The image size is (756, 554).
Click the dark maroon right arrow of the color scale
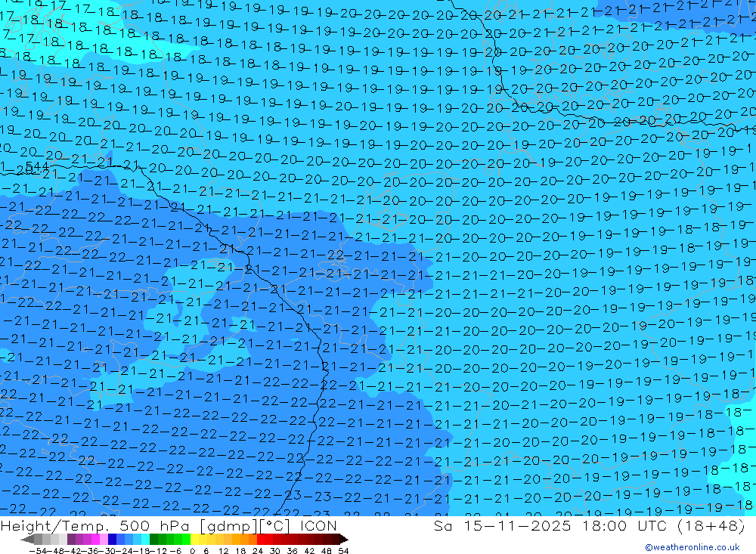tap(343, 539)
